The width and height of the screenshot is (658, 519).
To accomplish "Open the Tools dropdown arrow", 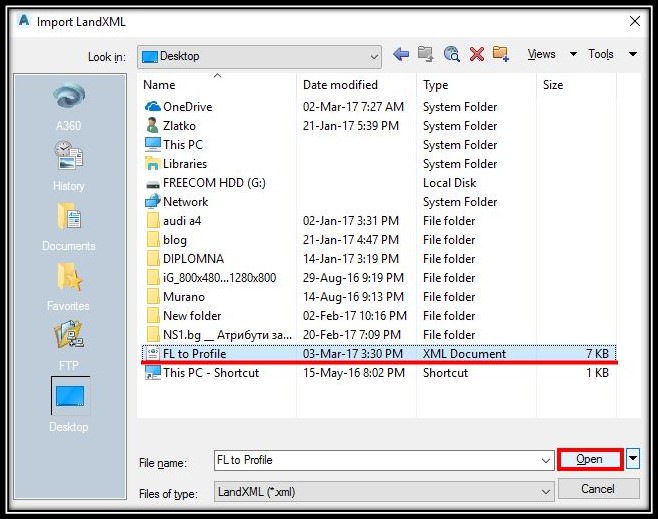I will click(633, 54).
